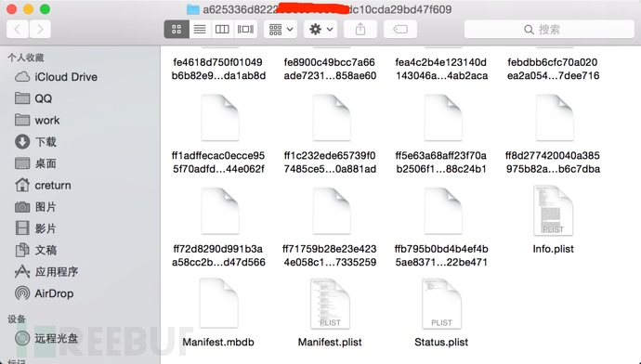Select 远程光盘 (Remote Disc) under devices
The width and height of the screenshot is (641, 364).
click(x=46, y=338)
